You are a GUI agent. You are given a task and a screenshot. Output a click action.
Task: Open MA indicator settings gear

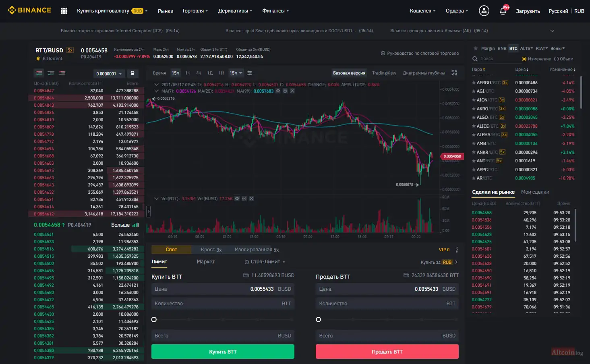[x=285, y=91]
